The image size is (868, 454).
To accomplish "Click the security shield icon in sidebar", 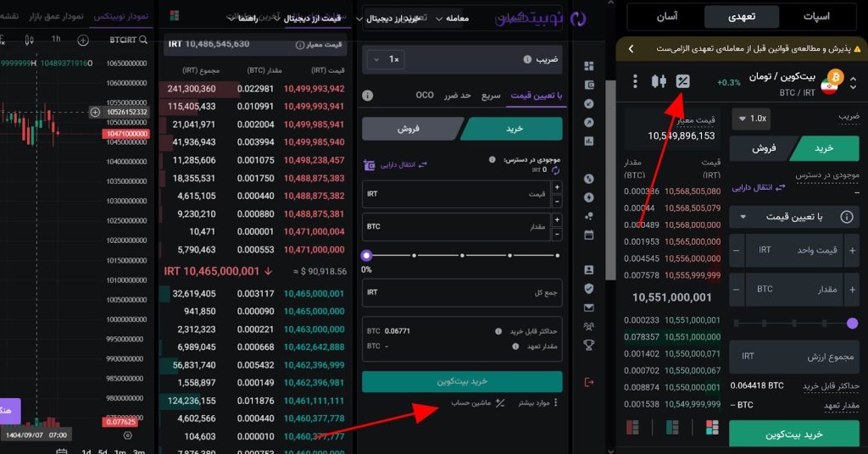I will [589, 289].
